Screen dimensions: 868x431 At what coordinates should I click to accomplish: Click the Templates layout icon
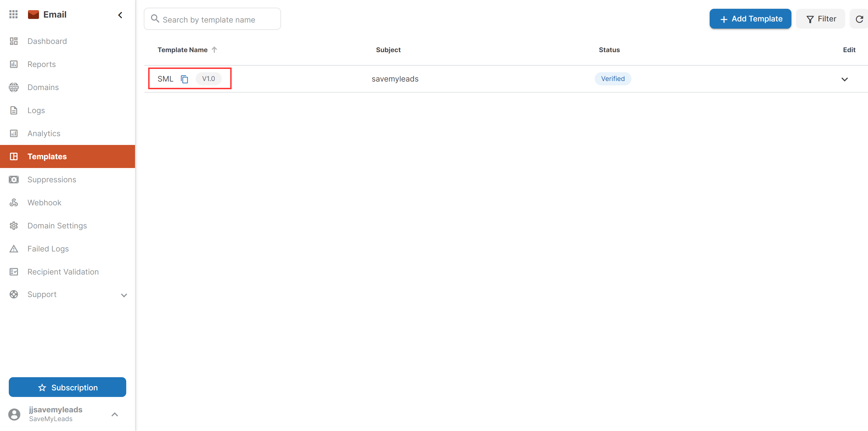coord(14,156)
